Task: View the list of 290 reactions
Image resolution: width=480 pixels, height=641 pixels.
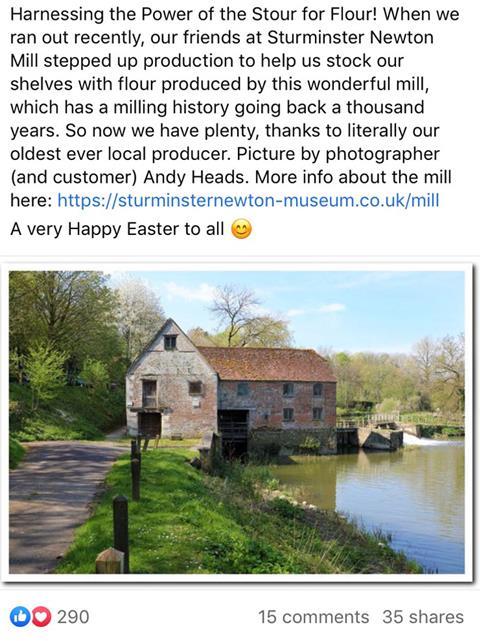Action: 73,617
